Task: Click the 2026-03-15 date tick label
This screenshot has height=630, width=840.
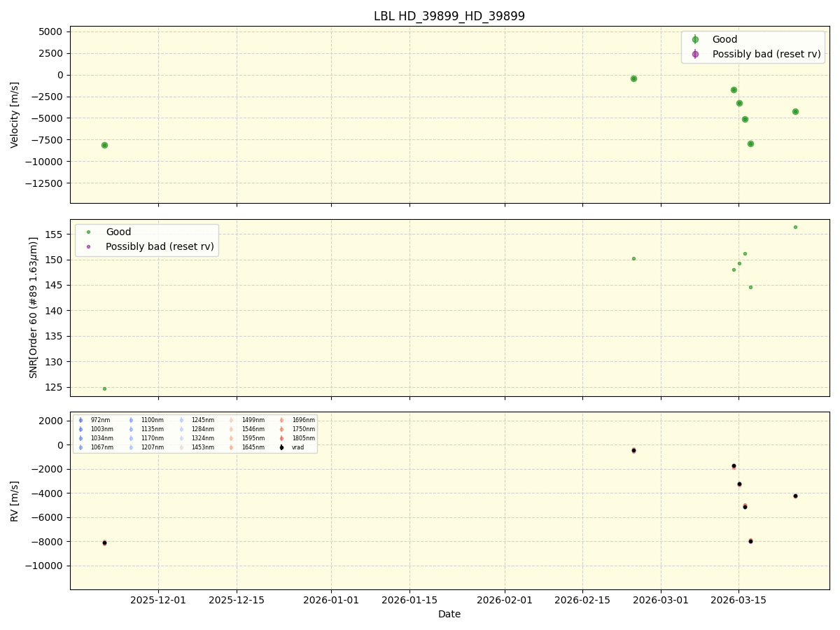Action: pos(739,599)
